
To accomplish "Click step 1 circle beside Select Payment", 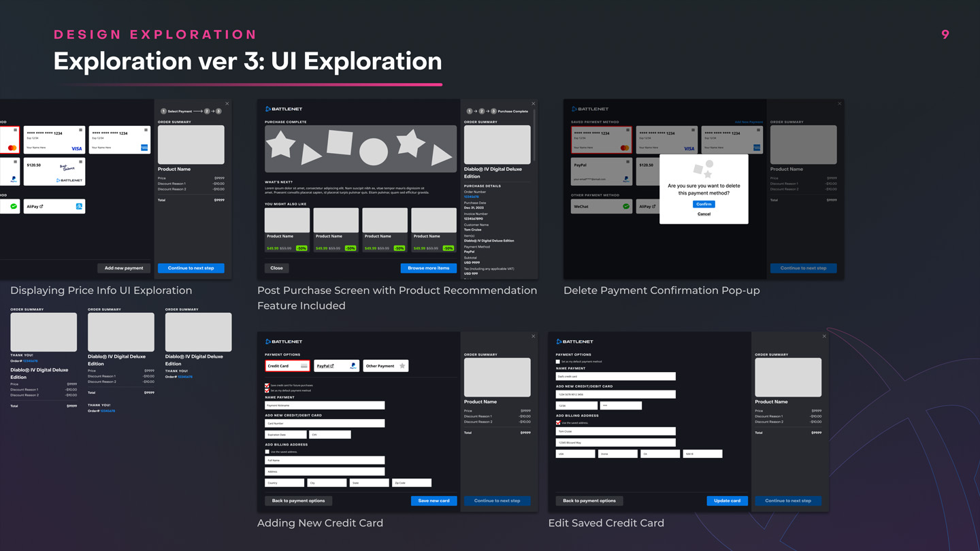I will pos(163,111).
